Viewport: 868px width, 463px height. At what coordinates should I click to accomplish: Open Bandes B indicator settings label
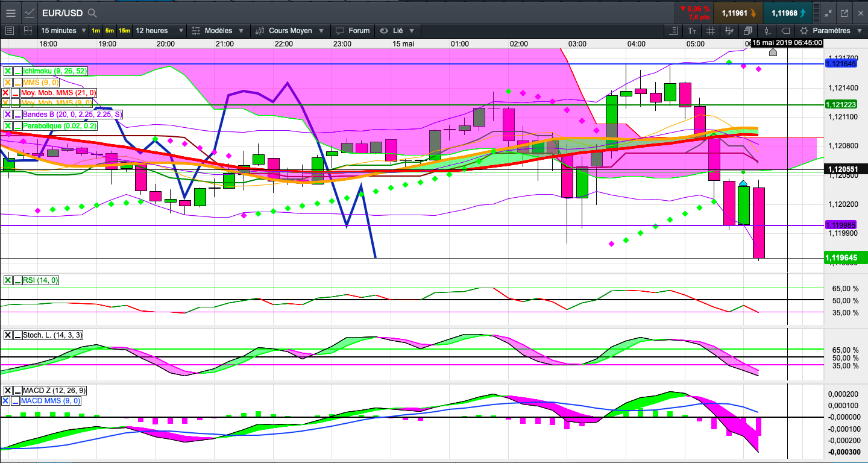coord(72,115)
